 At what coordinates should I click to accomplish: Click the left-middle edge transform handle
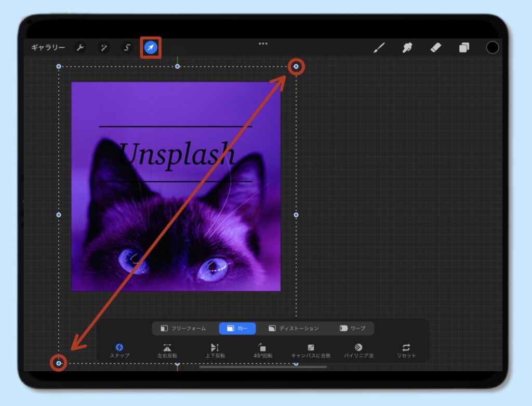click(59, 215)
